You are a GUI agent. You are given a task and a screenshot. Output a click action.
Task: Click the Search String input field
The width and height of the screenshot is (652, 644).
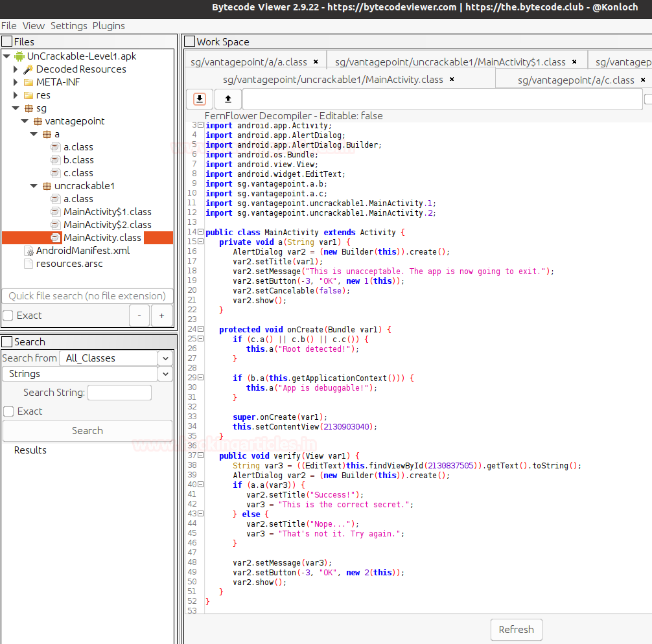(119, 393)
